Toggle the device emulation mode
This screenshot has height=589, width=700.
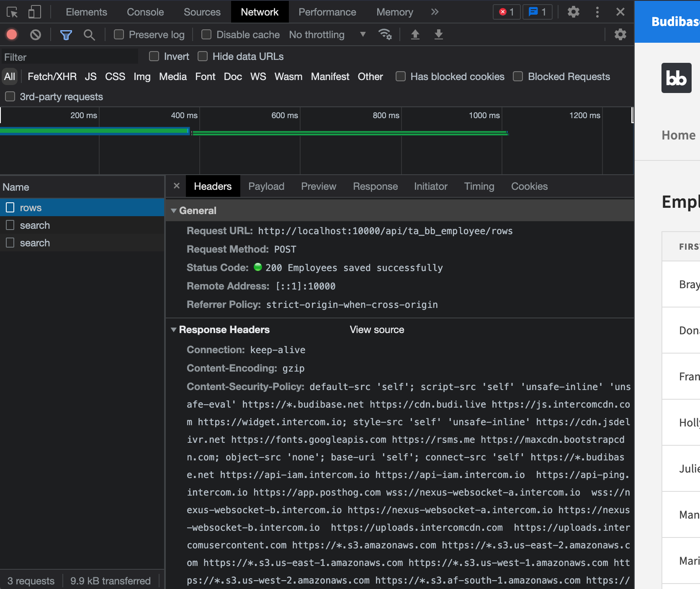click(35, 12)
